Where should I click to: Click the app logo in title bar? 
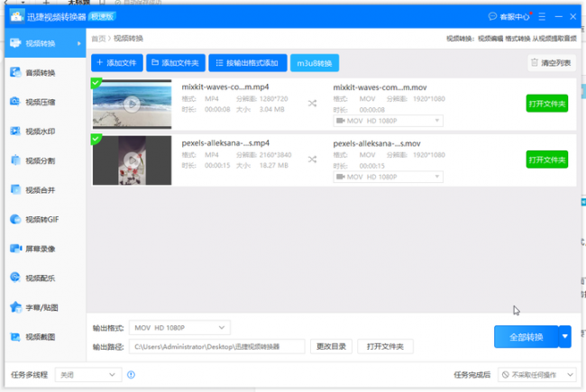click(16, 17)
